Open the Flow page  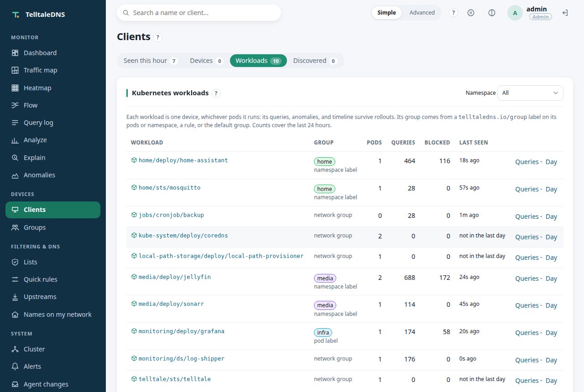pos(53,105)
